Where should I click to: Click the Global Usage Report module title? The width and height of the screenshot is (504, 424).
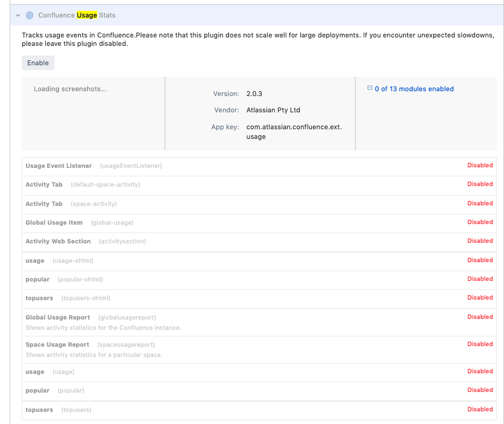(x=57, y=317)
